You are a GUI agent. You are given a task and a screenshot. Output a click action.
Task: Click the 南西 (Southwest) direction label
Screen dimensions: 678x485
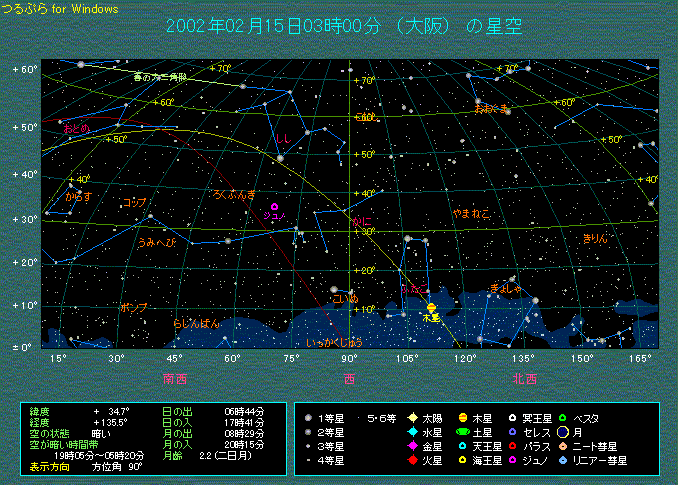(176, 378)
